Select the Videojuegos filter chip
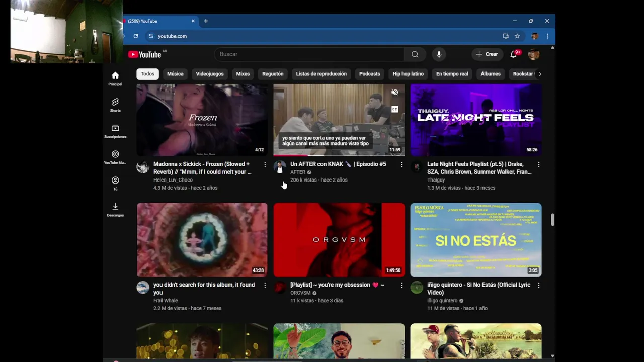 [210, 74]
